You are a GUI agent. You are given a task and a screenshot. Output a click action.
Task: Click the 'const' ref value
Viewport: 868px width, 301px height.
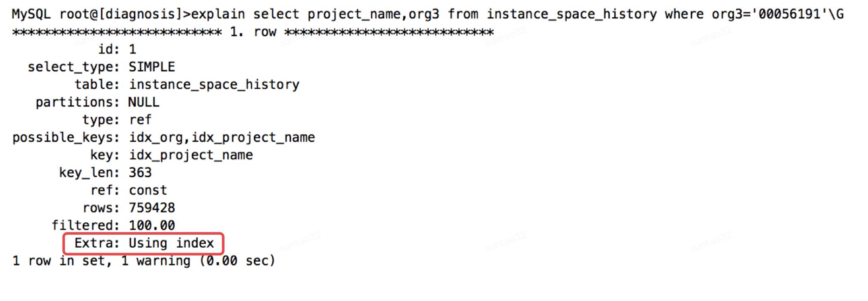(x=148, y=190)
